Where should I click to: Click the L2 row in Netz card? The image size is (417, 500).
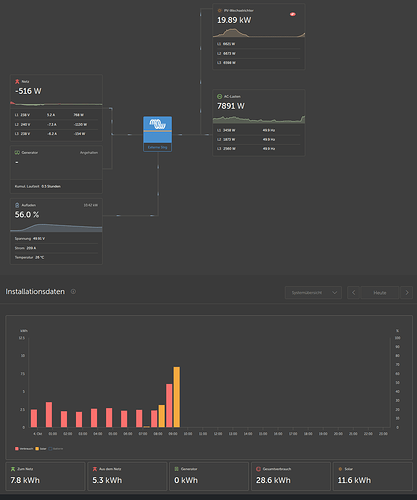[x=56, y=124]
